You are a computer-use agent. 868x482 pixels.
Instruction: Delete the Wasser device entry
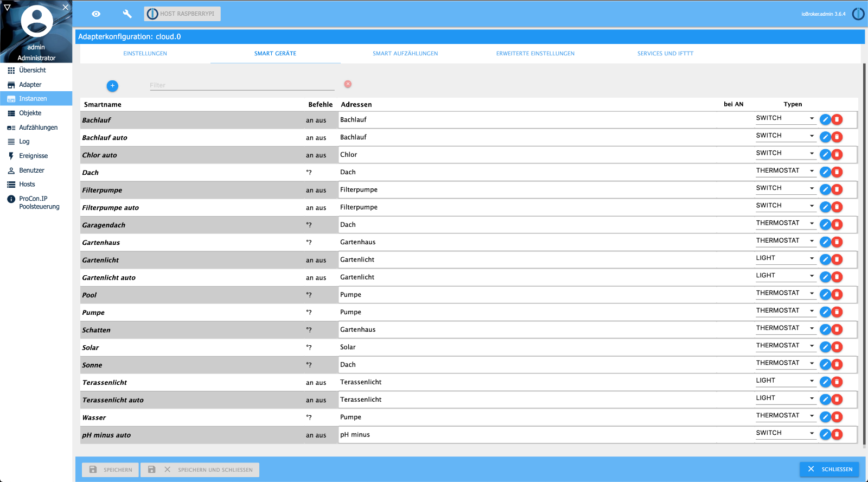(837, 417)
